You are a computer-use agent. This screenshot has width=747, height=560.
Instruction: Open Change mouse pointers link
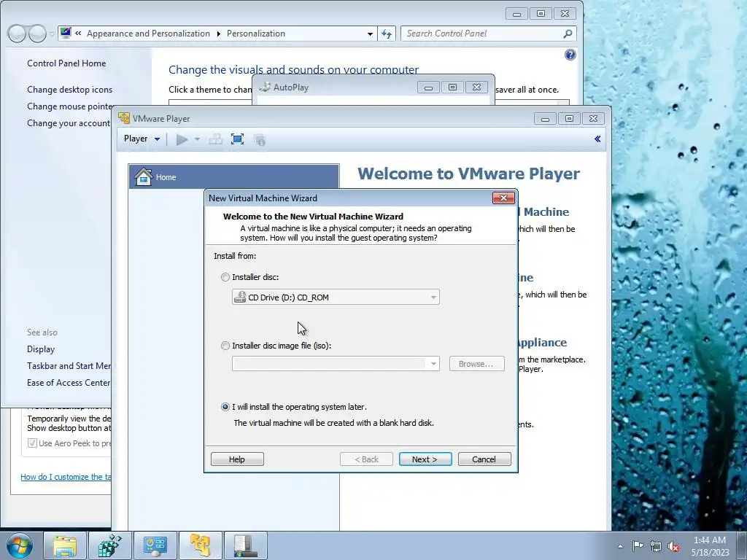69,106
